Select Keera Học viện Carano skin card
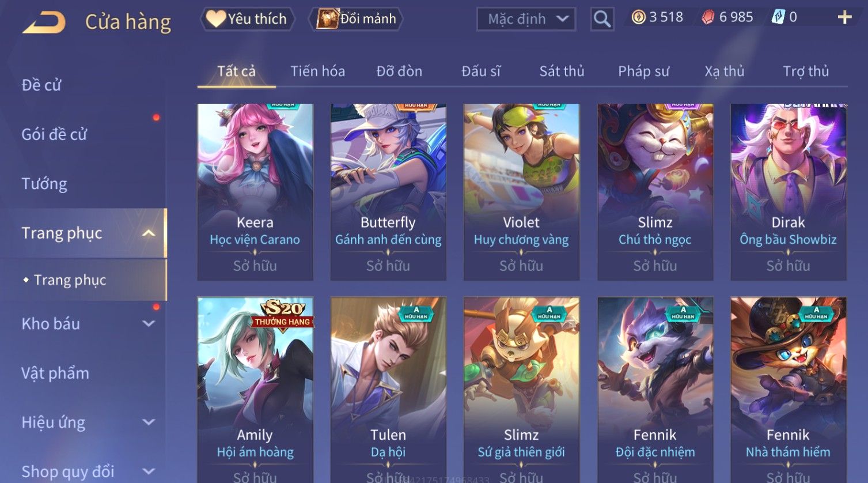 (255, 192)
